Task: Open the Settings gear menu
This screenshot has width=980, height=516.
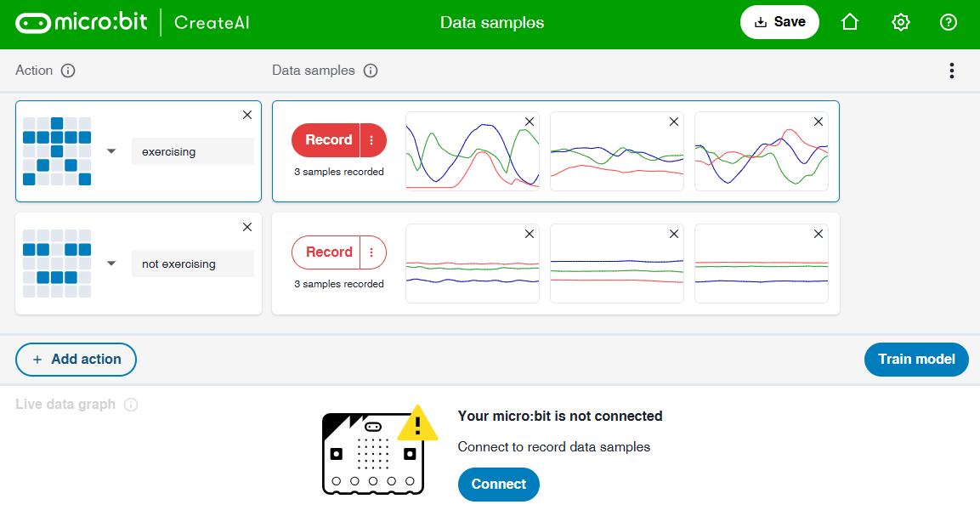Action: click(x=900, y=22)
